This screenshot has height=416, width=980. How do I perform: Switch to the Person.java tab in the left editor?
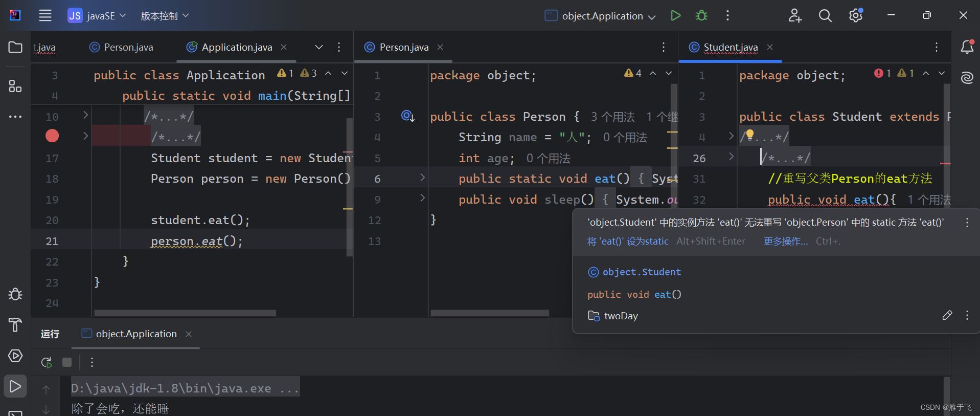tap(122, 47)
